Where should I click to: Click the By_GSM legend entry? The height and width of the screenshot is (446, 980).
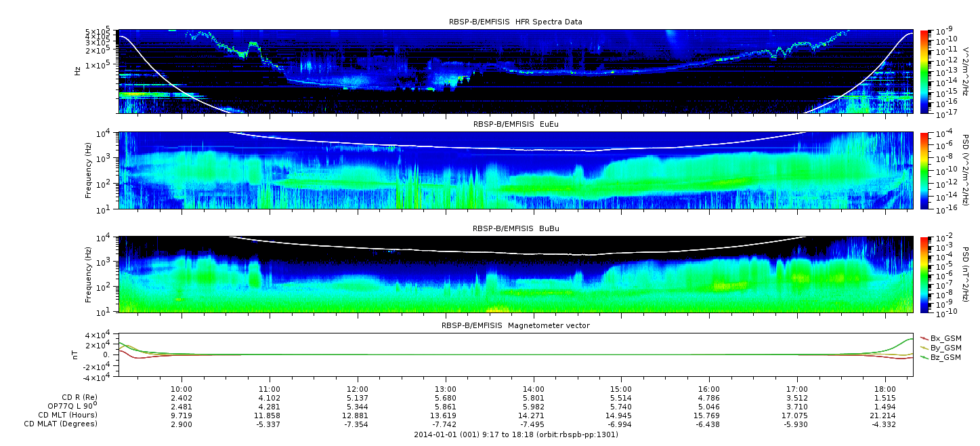click(945, 347)
